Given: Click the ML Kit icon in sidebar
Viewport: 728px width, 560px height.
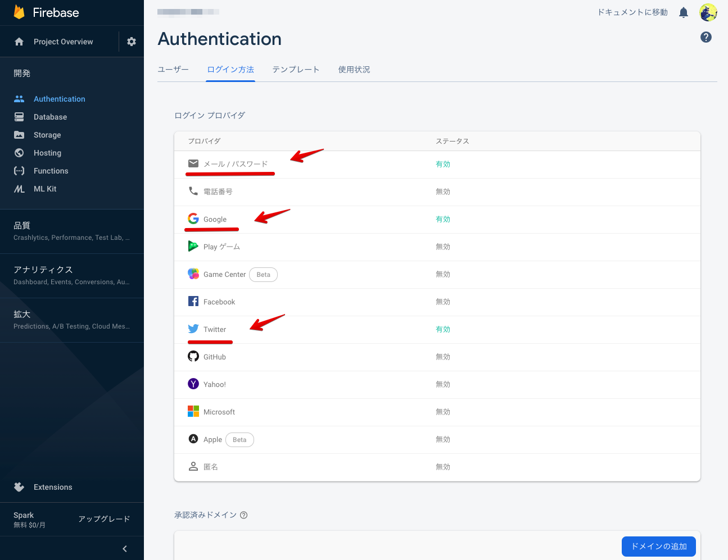Looking at the screenshot, I should pyautogui.click(x=19, y=189).
